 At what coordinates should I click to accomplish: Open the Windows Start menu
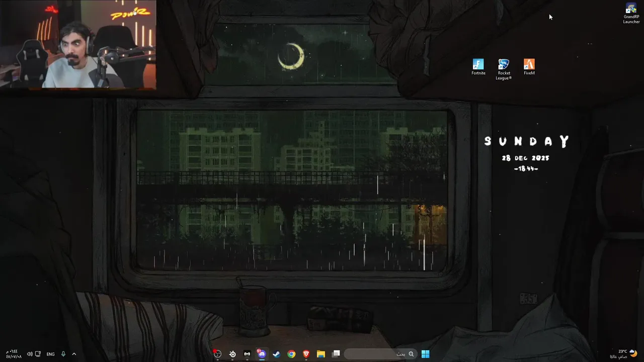click(x=425, y=354)
